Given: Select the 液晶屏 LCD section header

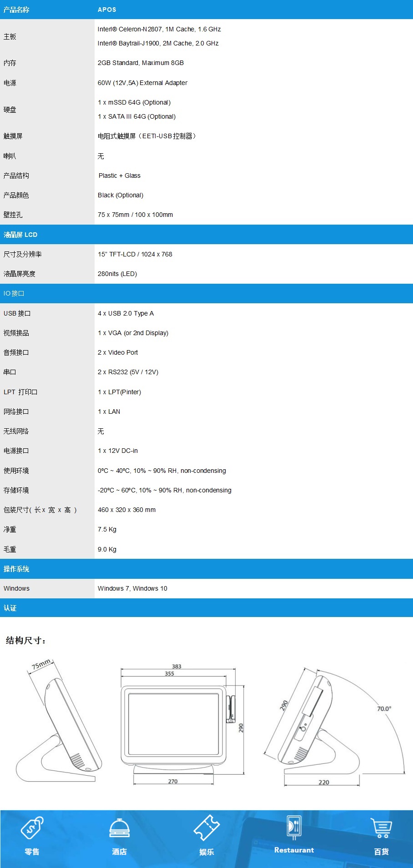Looking at the screenshot, I should (x=20, y=235).
